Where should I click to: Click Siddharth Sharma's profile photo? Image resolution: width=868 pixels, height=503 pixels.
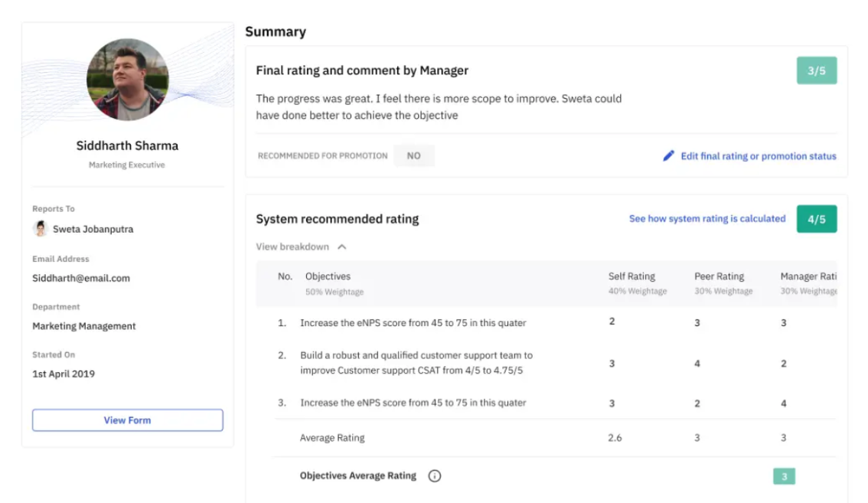pos(127,79)
